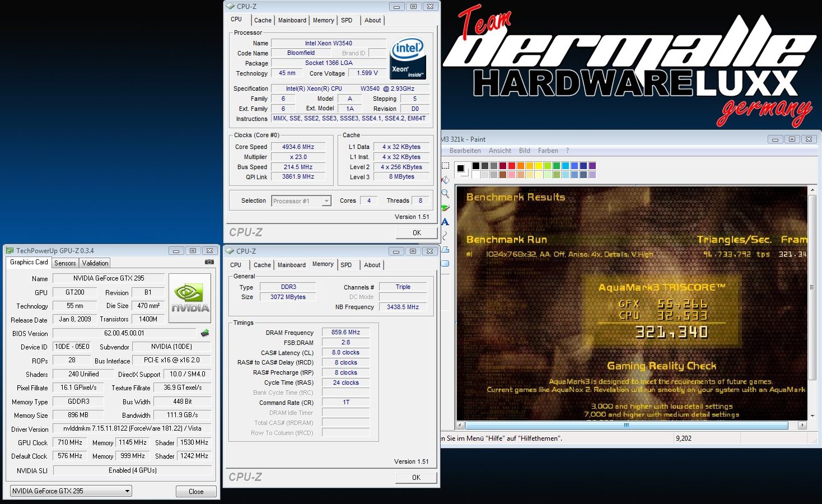
Task: Open About tab in top CPU-Z window
Action: (372, 20)
